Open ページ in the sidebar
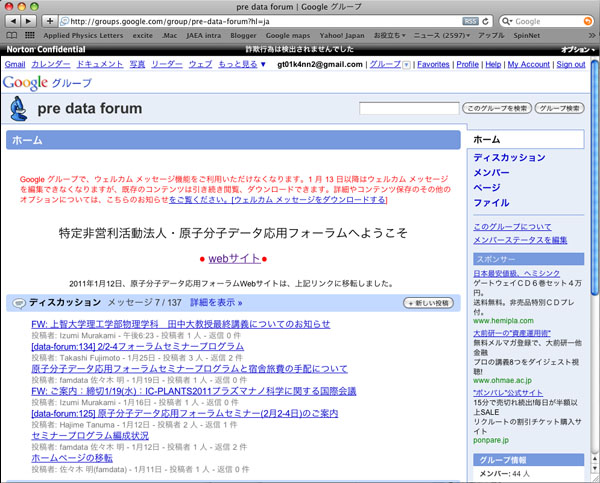 [x=487, y=188]
